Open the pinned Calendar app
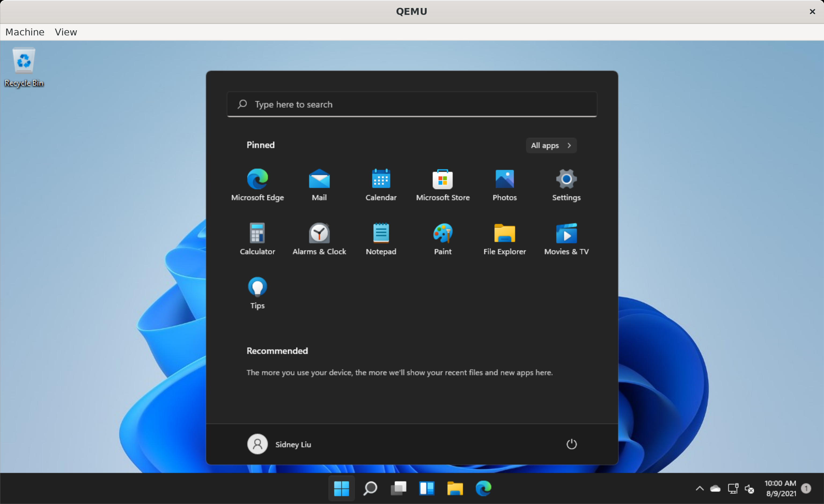This screenshot has width=824, height=504. click(x=381, y=184)
